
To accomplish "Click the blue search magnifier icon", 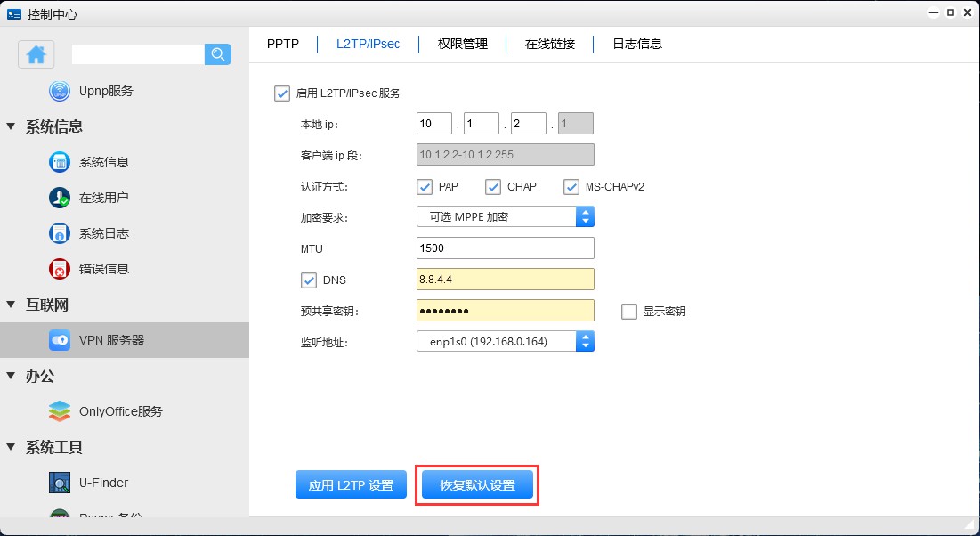I will tap(217, 54).
